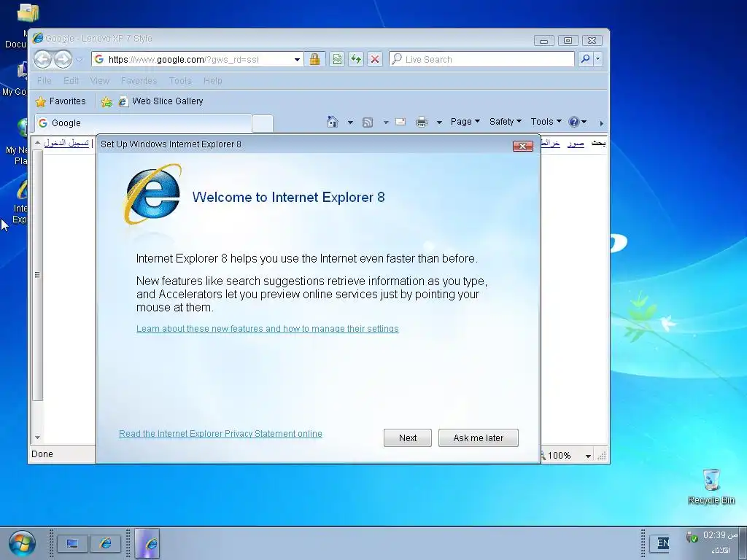Click the Home icon in command bar
The width and height of the screenshot is (747, 560).
click(x=333, y=122)
